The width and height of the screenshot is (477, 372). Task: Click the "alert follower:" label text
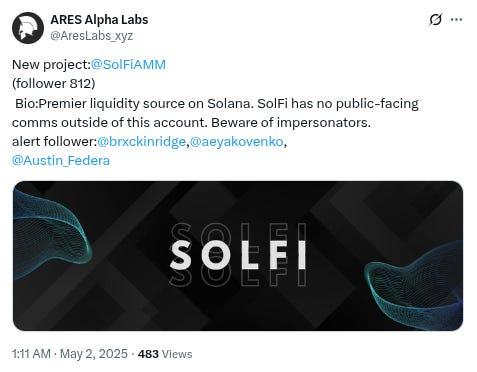pos(54,141)
